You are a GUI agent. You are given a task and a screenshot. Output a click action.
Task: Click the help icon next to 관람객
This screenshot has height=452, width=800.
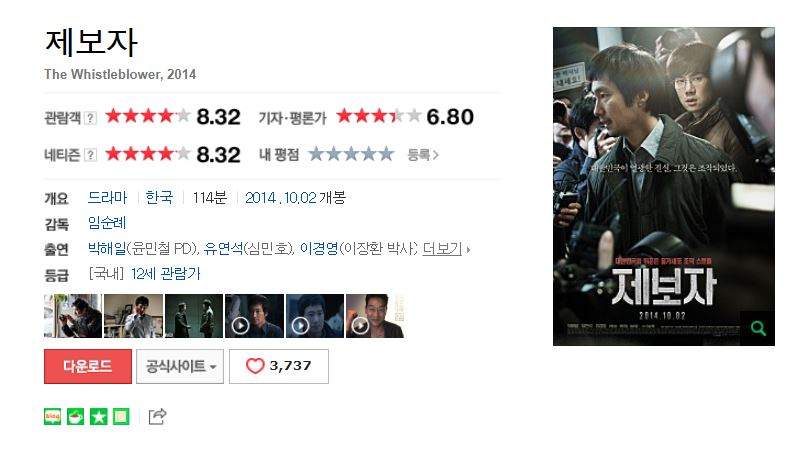(x=90, y=118)
